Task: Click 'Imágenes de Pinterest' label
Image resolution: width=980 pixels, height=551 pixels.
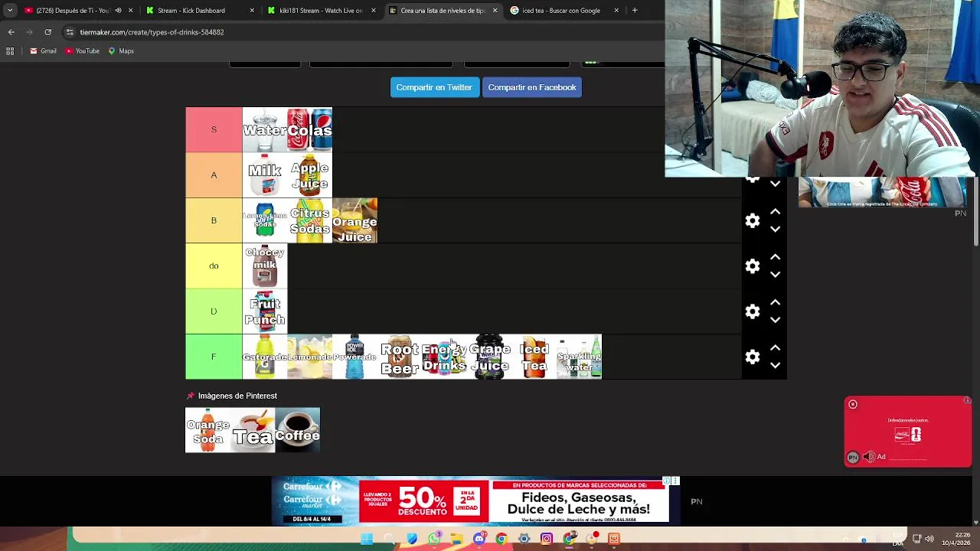Action: click(x=237, y=396)
